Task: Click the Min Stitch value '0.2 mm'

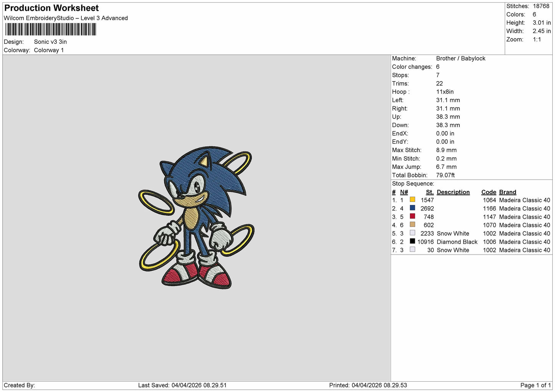Action: click(x=446, y=159)
